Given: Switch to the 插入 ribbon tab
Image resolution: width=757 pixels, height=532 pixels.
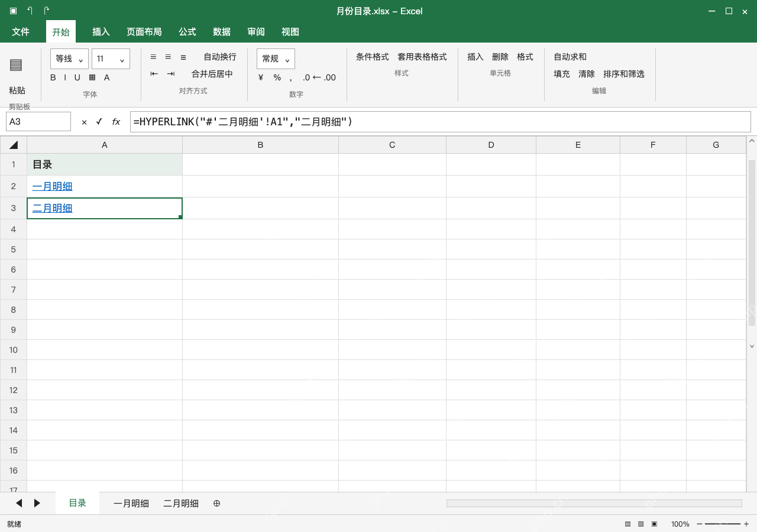Looking at the screenshot, I should point(101,31).
